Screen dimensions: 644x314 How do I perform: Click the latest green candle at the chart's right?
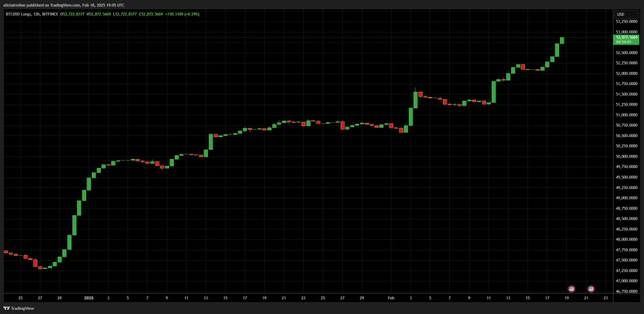(562, 41)
